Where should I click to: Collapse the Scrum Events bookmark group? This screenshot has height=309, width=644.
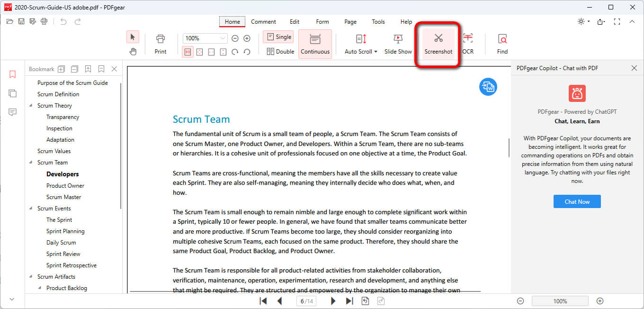(x=30, y=208)
